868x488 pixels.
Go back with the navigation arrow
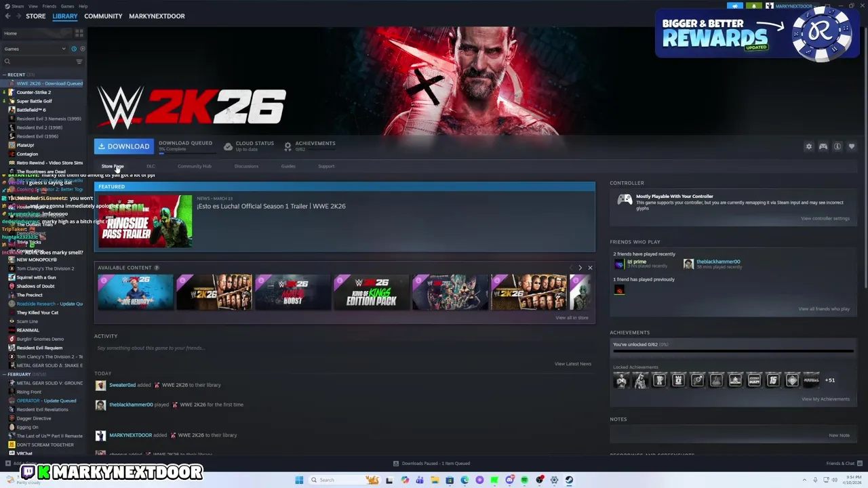(7, 16)
